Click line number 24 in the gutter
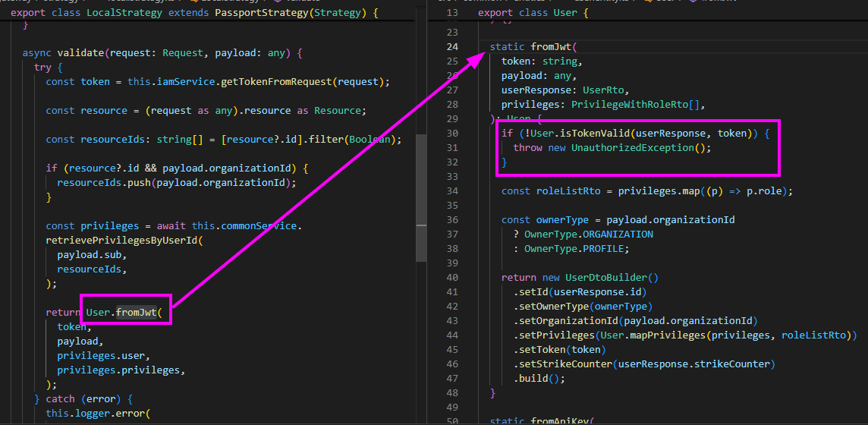Screen dimensions: 868x425 coord(452,46)
